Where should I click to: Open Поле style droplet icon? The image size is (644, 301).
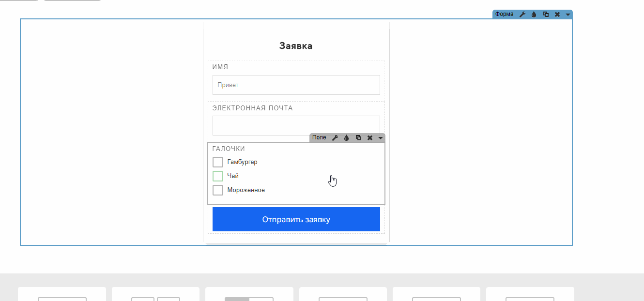pyautogui.click(x=347, y=138)
